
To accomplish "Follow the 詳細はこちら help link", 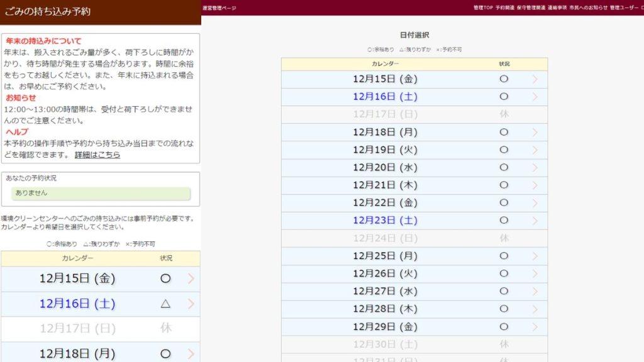I will pos(97,155).
